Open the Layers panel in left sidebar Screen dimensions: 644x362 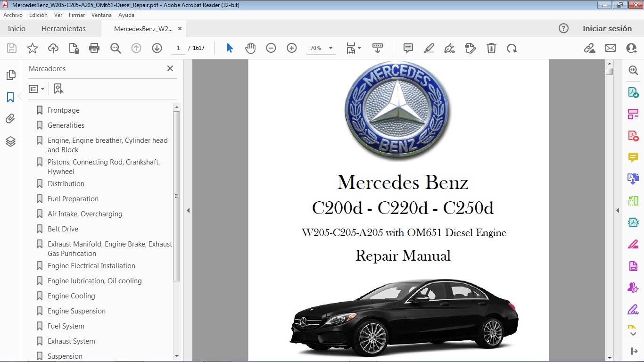tap(11, 141)
